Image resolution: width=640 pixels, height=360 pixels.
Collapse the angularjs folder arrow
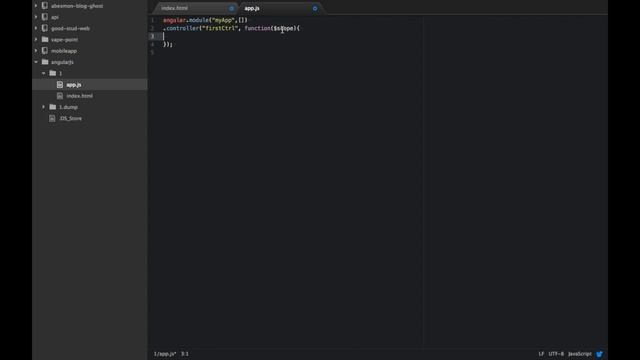click(x=36, y=62)
